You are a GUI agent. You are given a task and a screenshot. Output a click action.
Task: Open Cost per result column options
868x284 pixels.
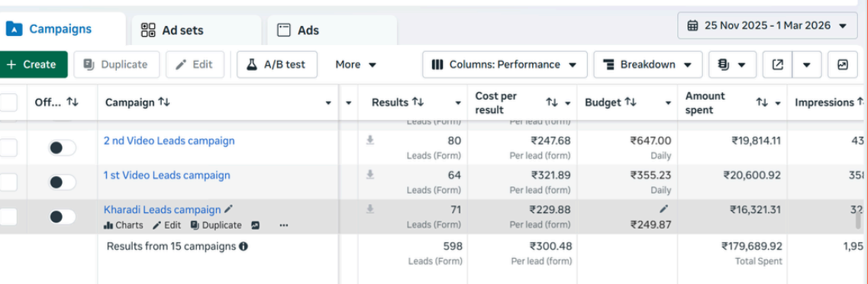pos(567,103)
